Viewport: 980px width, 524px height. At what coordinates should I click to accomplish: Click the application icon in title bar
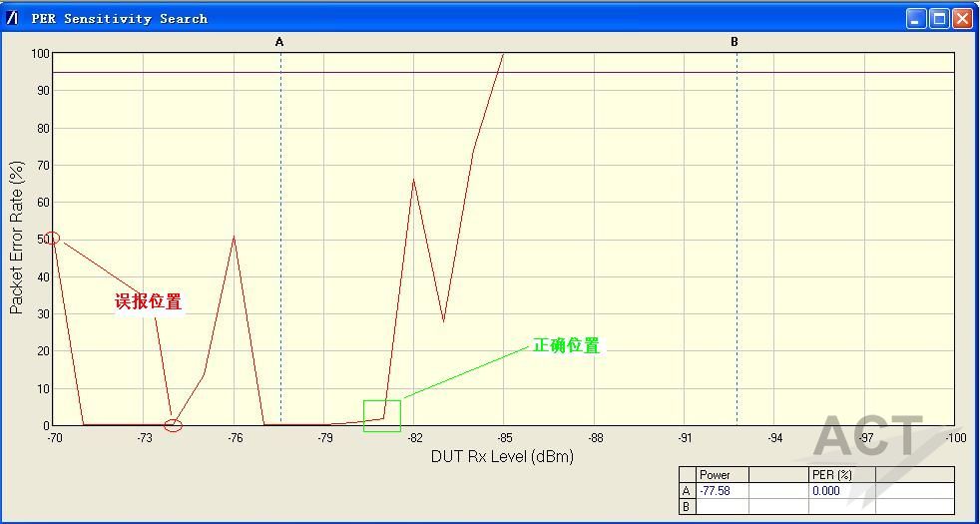[12, 18]
